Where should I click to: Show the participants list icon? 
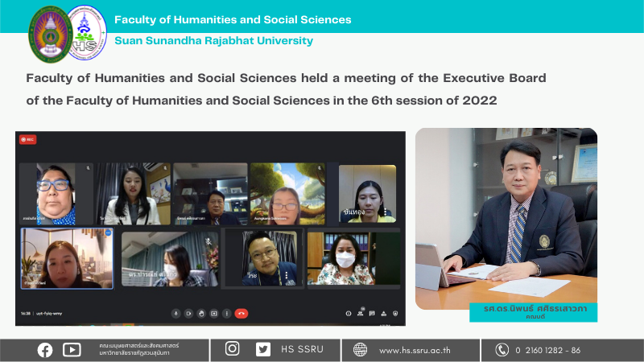coord(360,313)
